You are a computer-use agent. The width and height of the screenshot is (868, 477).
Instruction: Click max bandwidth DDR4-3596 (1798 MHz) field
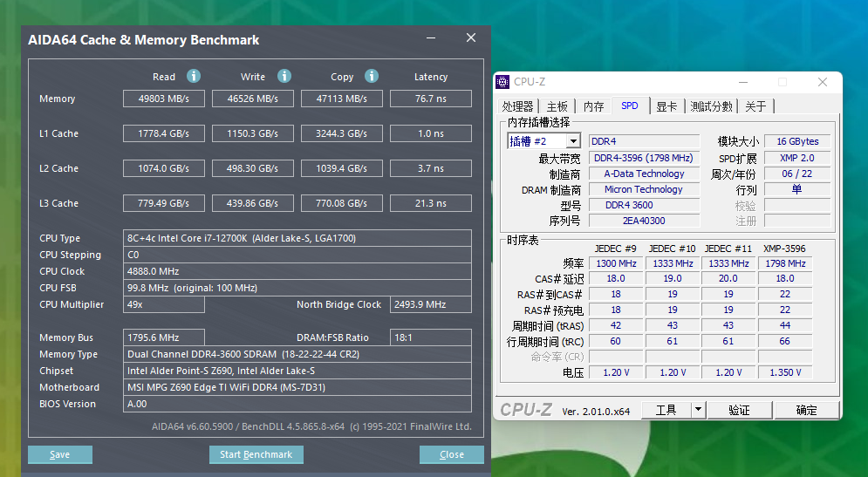pos(644,158)
